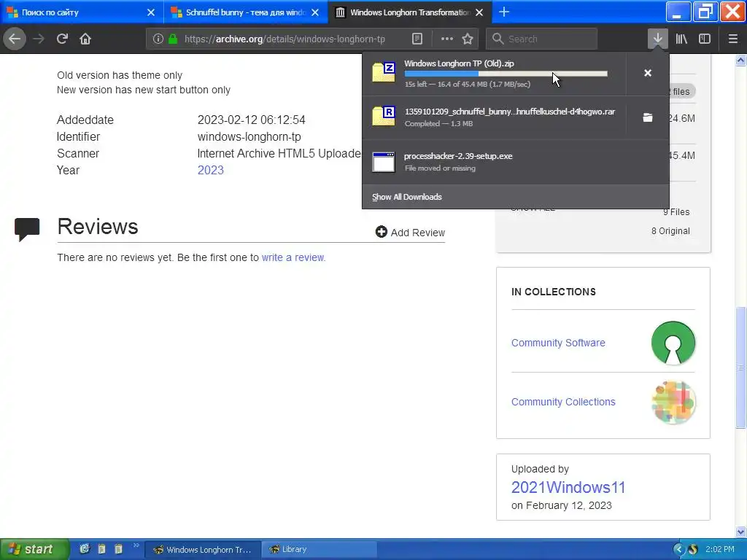Close the Поиск по сайту tab
Image resolution: width=747 pixels, height=560 pixels.
point(150,12)
